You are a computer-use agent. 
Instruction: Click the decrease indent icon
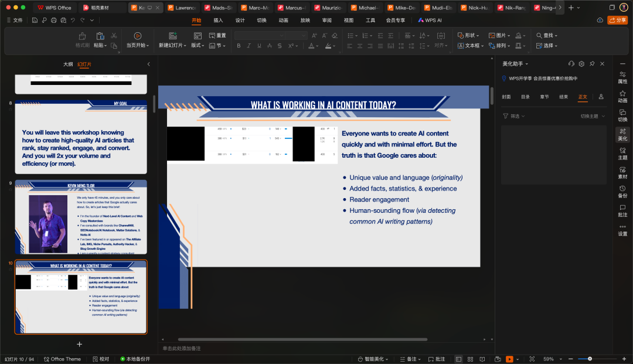tap(380, 36)
